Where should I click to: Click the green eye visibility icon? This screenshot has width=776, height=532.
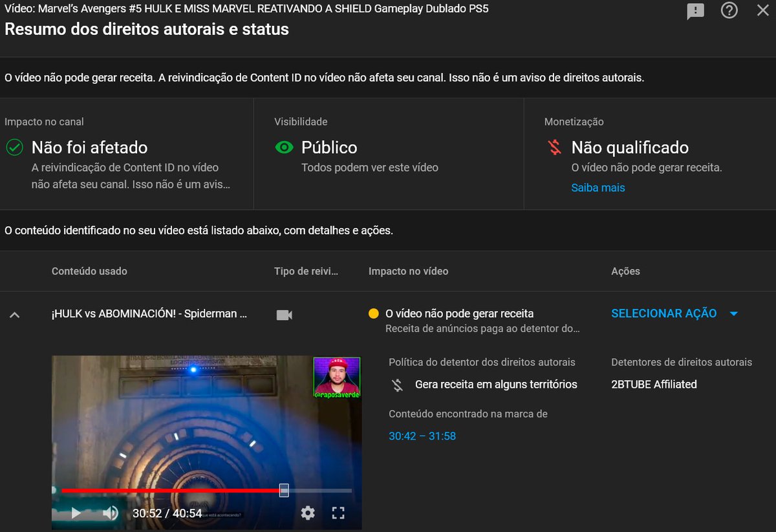tap(284, 147)
